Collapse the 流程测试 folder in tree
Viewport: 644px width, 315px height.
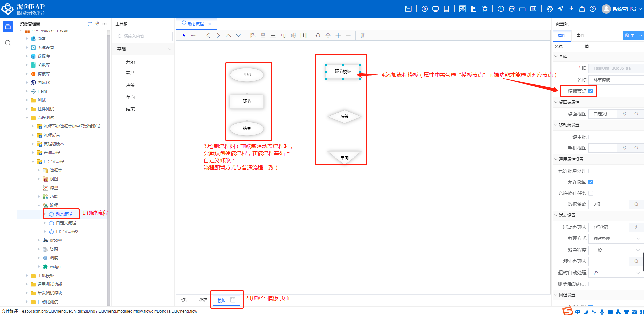tap(27, 118)
